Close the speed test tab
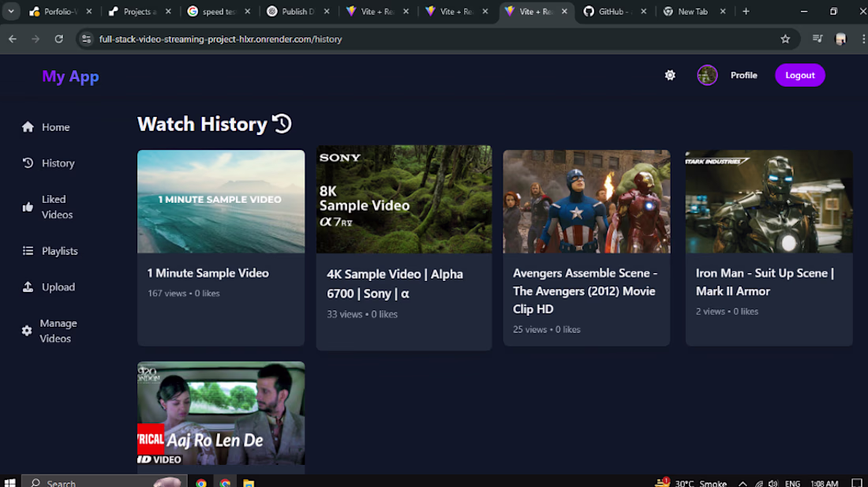The image size is (868, 487). pos(248,11)
